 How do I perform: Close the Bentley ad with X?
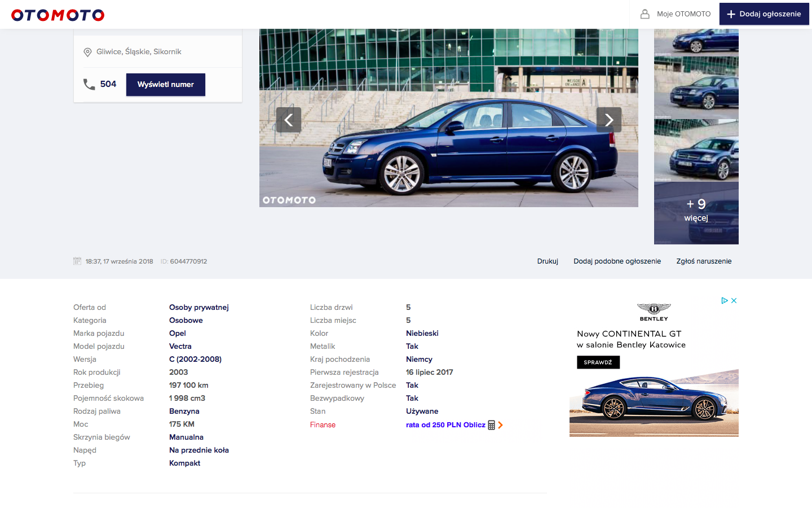[x=734, y=301]
